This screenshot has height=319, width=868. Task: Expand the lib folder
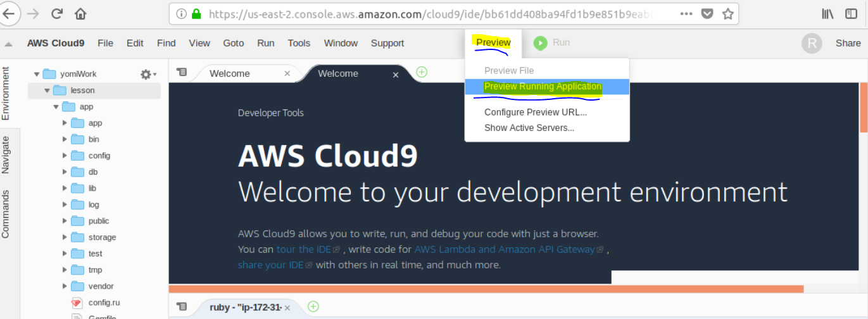pyautogui.click(x=65, y=188)
